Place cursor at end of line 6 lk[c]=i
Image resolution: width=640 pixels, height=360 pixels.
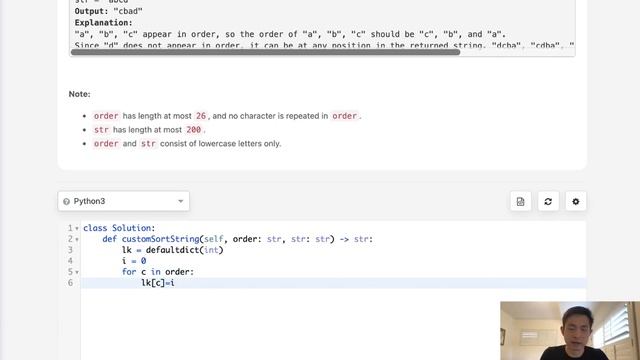[x=175, y=283]
